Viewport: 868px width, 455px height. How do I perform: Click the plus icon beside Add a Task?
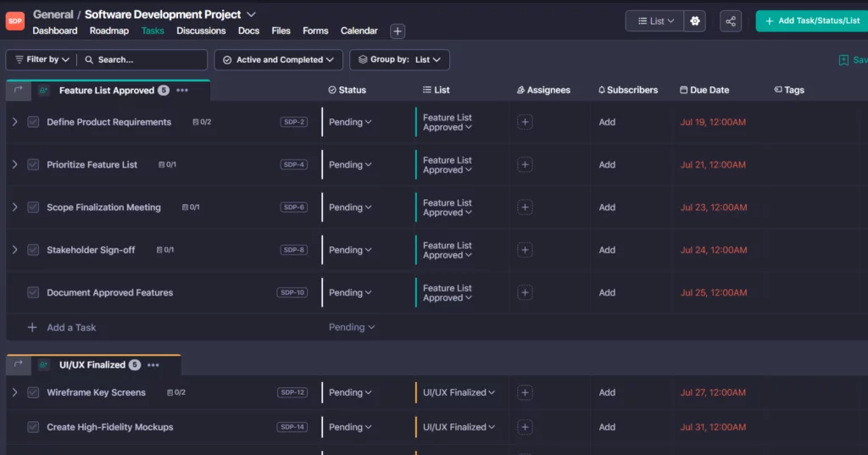pos(32,328)
